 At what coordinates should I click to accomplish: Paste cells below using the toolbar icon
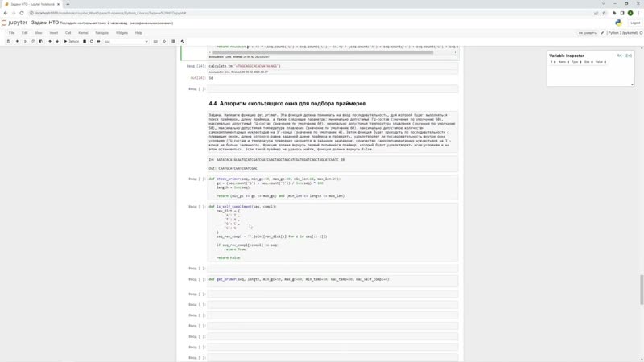click(41, 42)
